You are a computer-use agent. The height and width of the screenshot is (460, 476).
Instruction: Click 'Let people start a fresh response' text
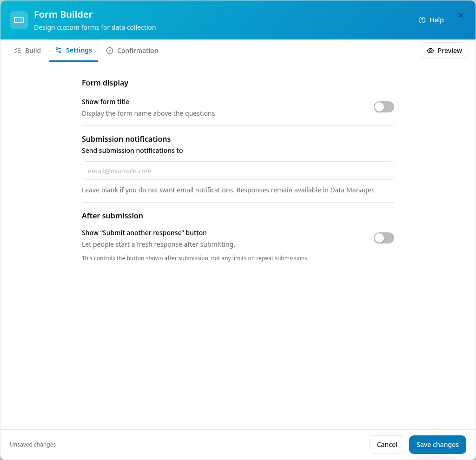pyautogui.click(x=159, y=244)
